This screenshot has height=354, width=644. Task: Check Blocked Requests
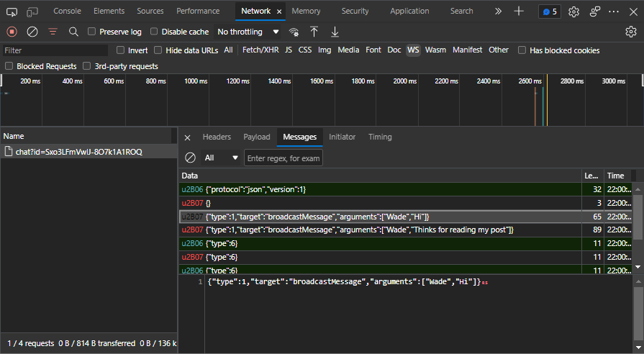pos(9,66)
